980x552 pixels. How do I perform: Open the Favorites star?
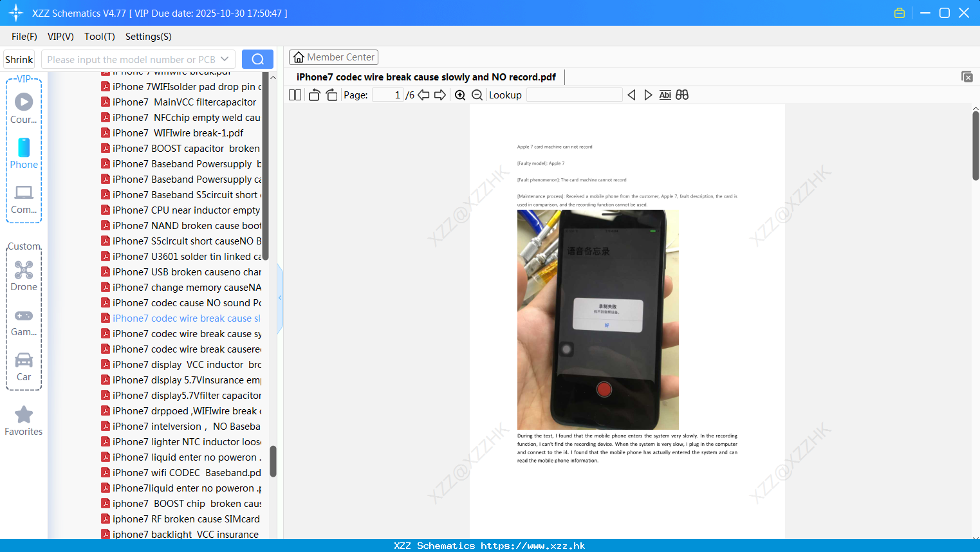(24, 421)
